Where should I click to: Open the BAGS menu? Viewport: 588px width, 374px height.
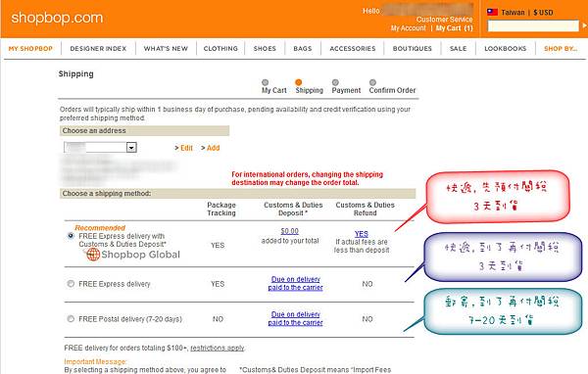[303, 49]
